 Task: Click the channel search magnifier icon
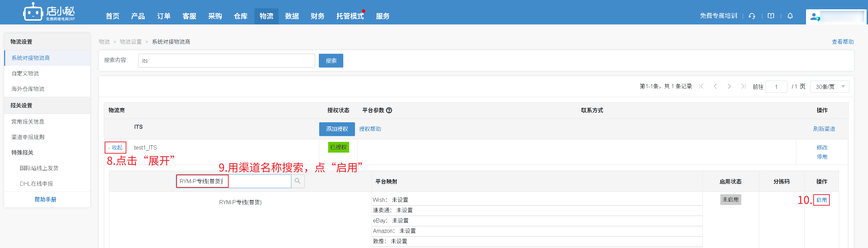(x=297, y=181)
